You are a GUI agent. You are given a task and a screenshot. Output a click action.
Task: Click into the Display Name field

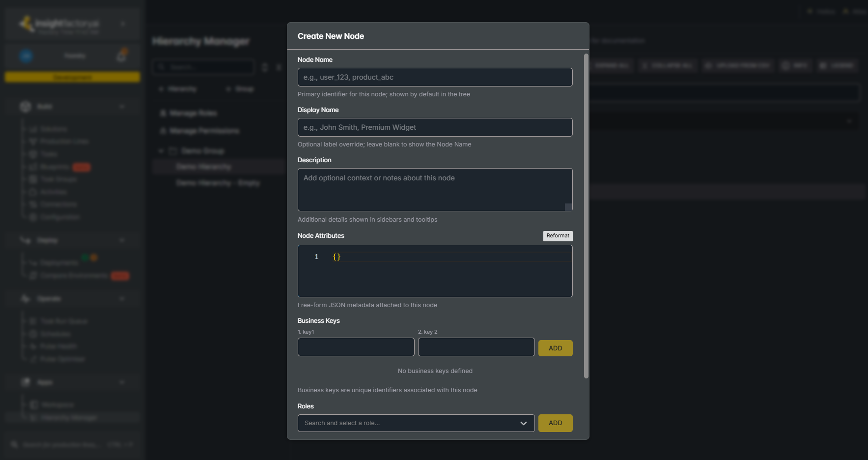click(x=435, y=127)
